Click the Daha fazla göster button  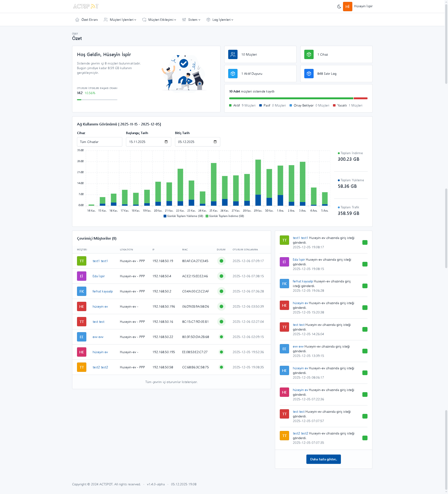[x=323, y=459]
